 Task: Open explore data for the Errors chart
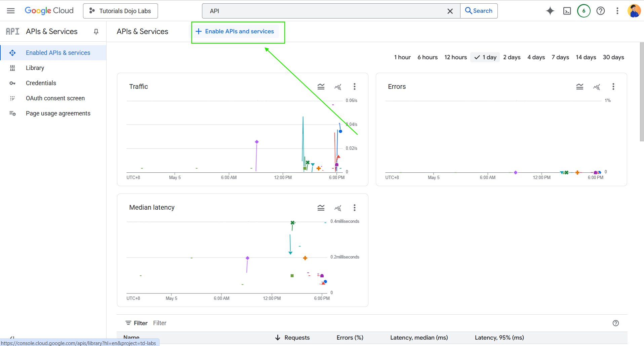(597, 87)
